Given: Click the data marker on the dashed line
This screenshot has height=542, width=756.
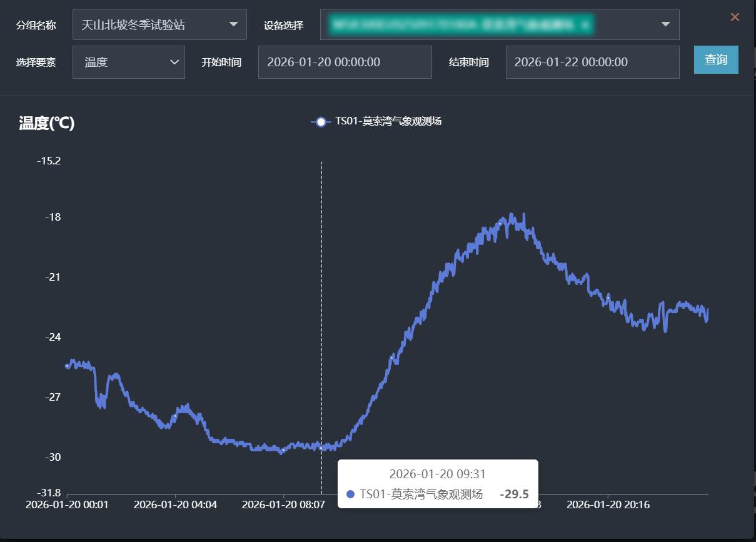Looking at the screenshot, I should 321,448.
